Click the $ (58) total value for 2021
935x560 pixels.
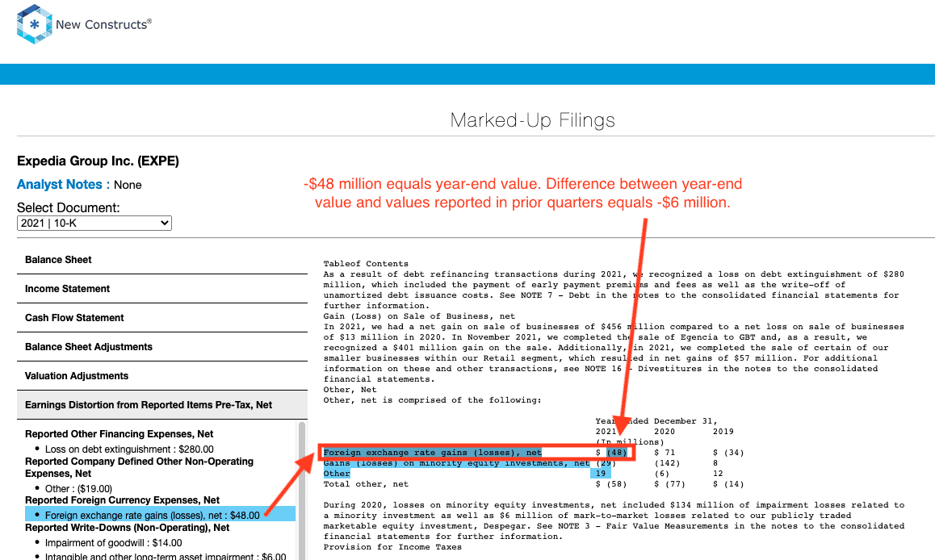(611, 483)
